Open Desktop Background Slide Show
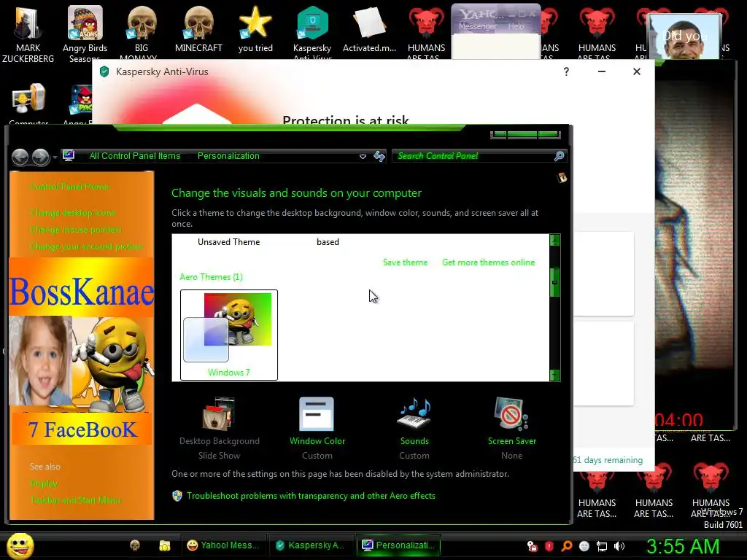The width and height of the screenshot is (747, 560). click(x=219, y=427)
